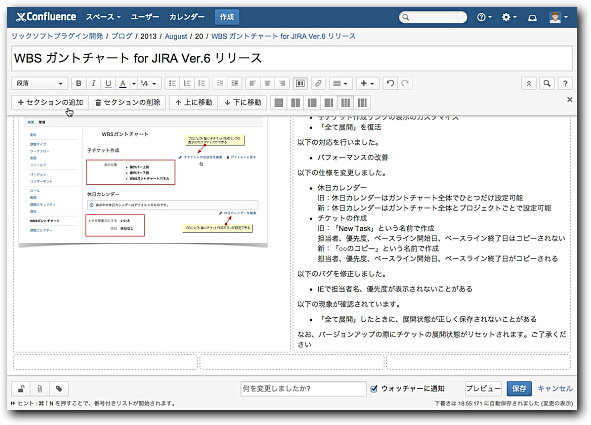Click the キャンセル link
This screenshot has width=591, height=425.
click(x=555, y=388)
